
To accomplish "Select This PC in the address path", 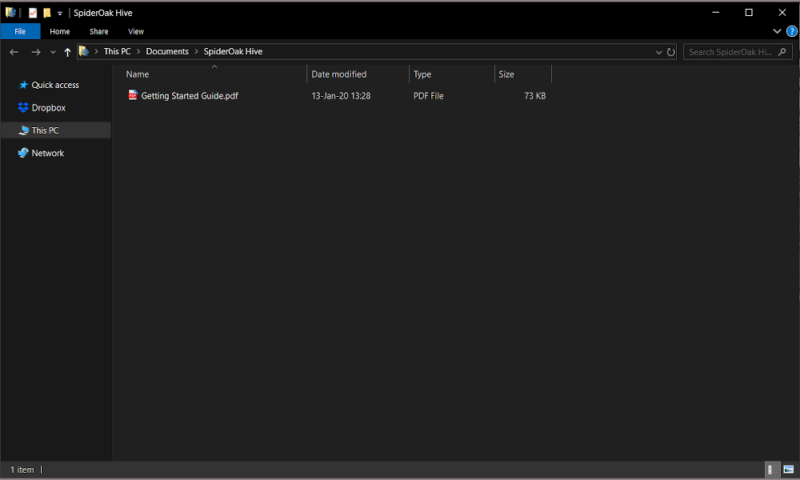I will [117, 52].
